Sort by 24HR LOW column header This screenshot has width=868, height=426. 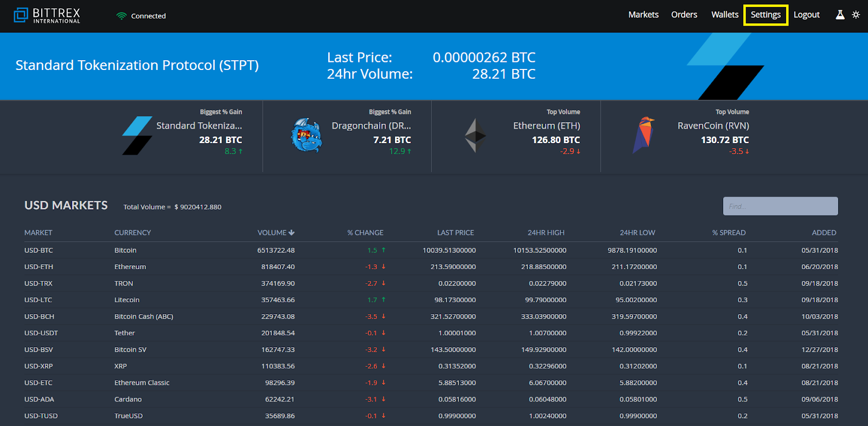[637, 233]
